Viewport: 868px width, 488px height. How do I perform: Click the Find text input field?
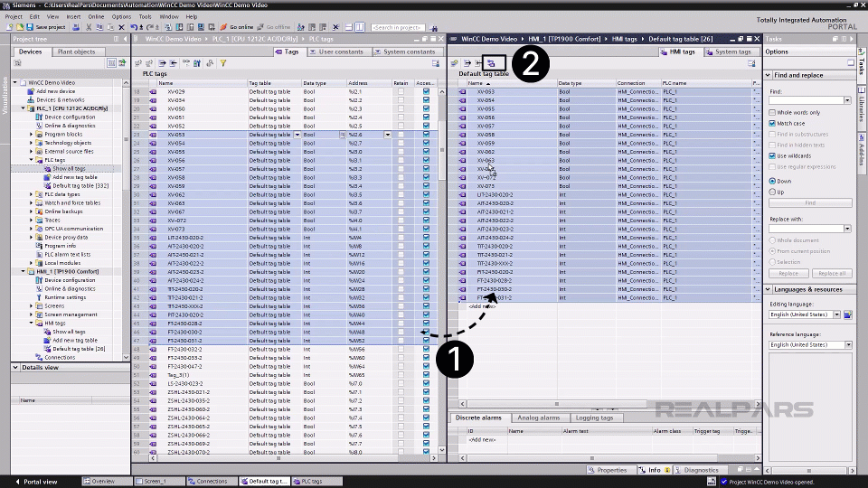click(806, 100)
